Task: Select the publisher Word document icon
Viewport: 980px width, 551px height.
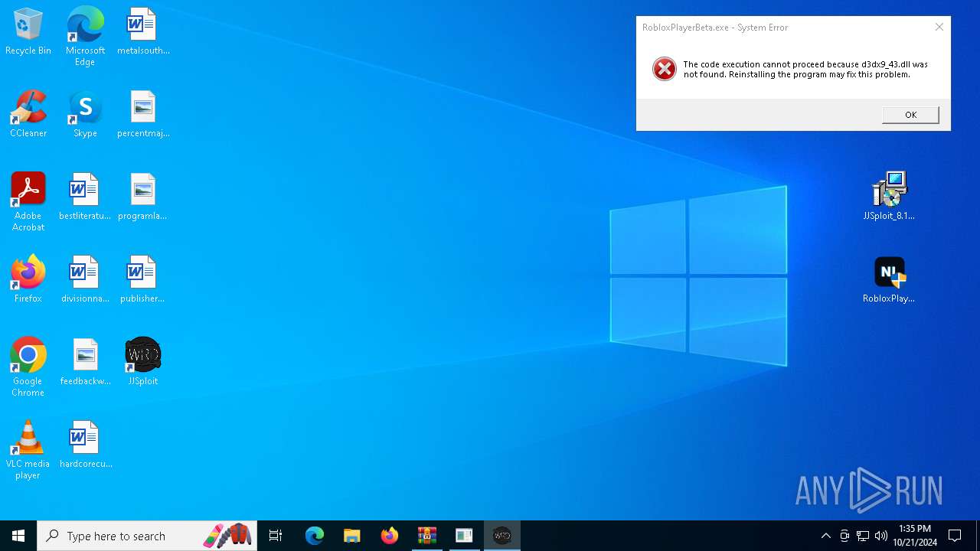Action: (x=143, y=280)
